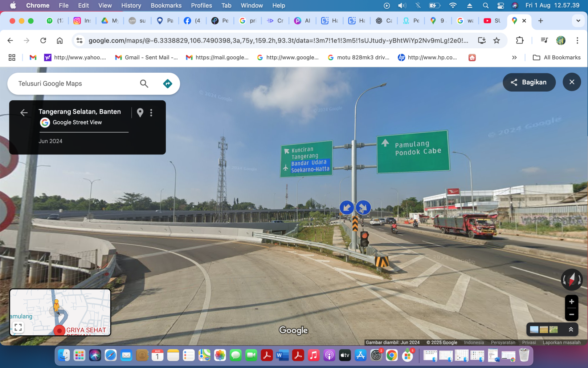Expand the minimap to fullscreen
Screen dimensions: 588x368
pyautogui.click(x=18, y=327)
